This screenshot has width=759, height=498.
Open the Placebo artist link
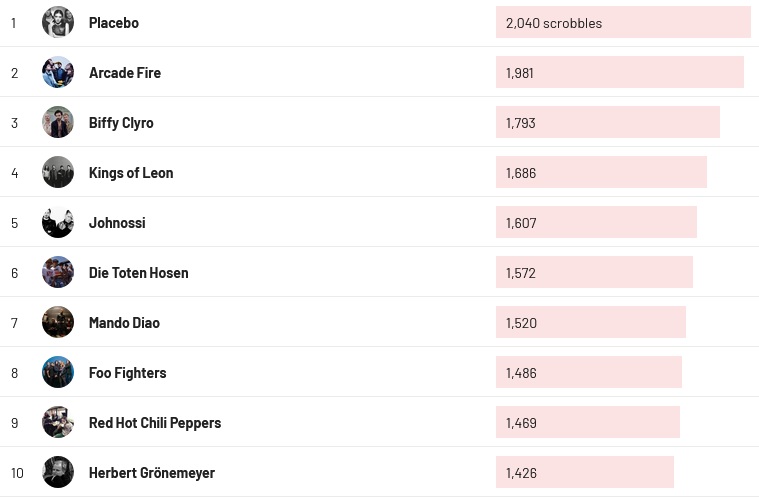(114, 22)
